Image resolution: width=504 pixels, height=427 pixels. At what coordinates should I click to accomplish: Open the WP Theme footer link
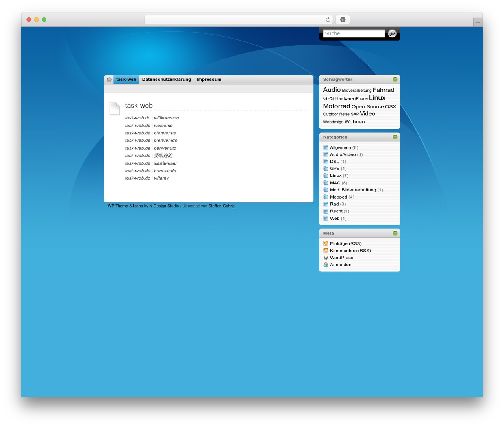[118, 206]
